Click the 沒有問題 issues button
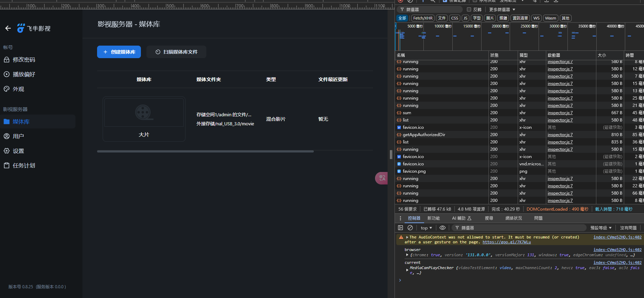644x298 pixels. tap(628, 228)
